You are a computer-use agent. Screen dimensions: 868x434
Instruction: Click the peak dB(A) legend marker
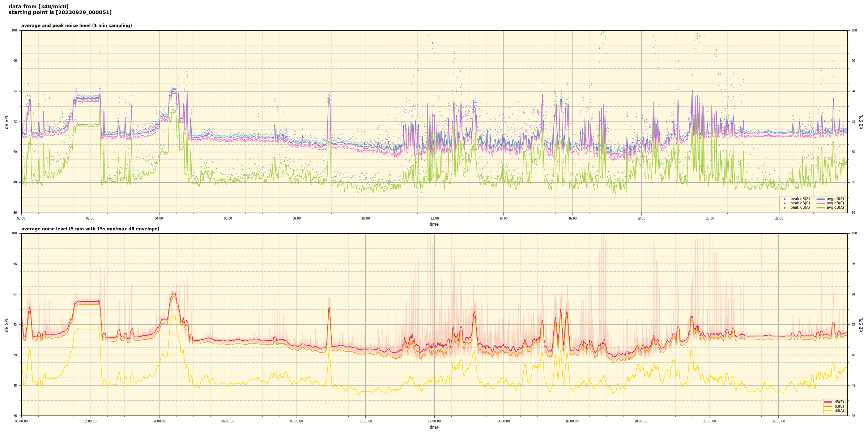[x=784, y=208]
